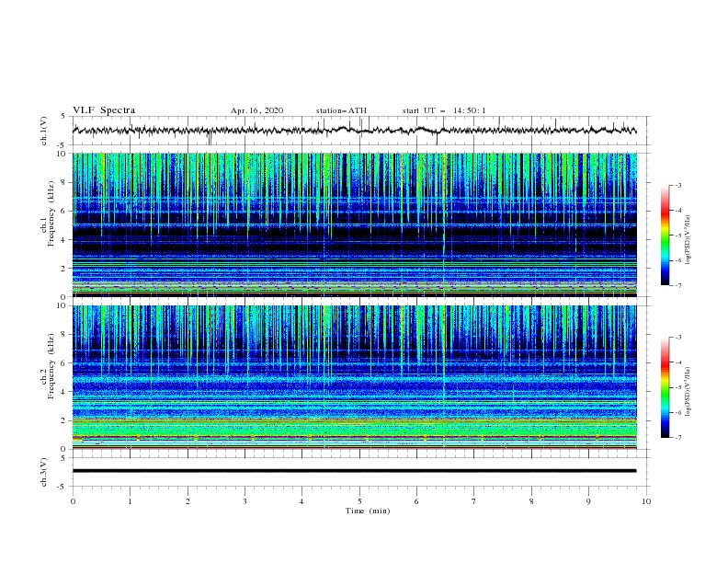Click the color scale bar beside ch.1 spectrogram
Screen dimensions: 728x563
pos(665,236)
